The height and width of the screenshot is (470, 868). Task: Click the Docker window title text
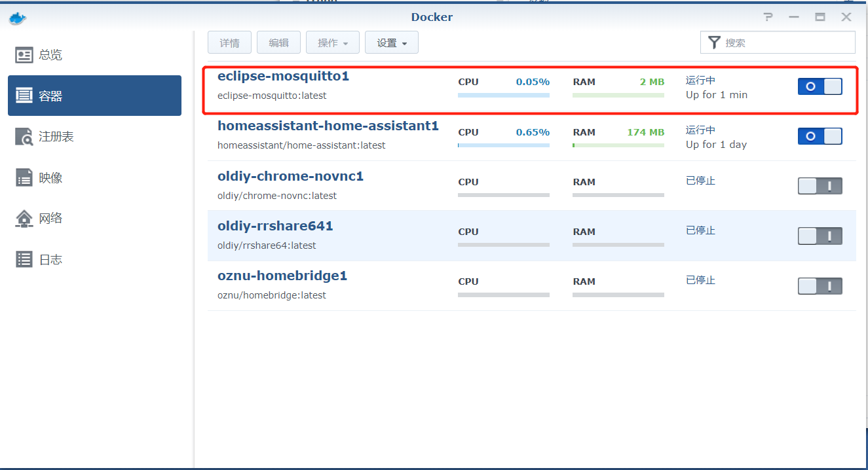432,17
